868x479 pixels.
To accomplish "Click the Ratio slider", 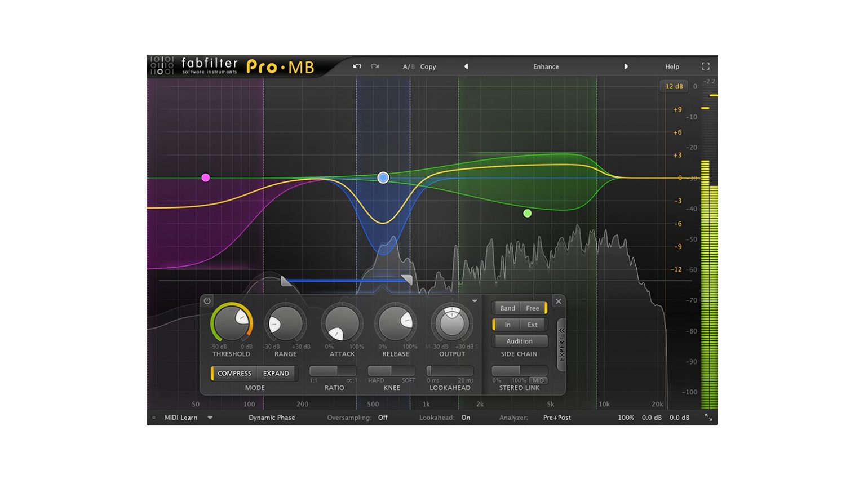I will (333, 371).
